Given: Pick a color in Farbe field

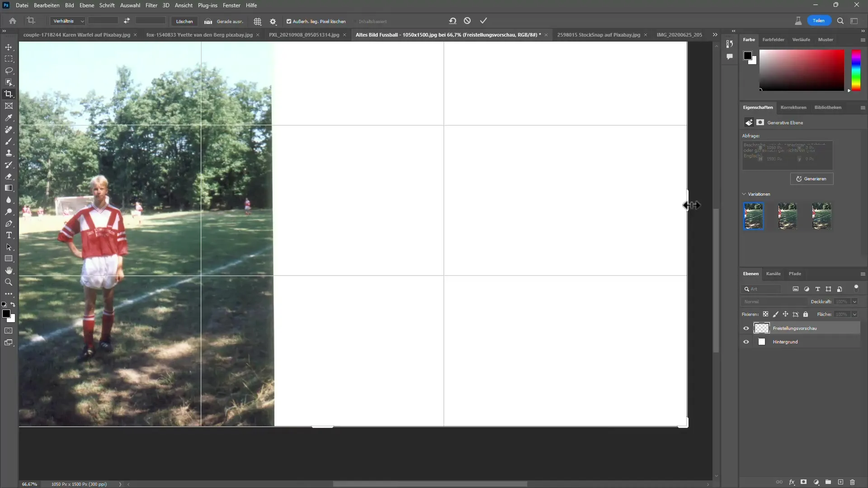Looking at the screenshot, I should tap(802, 70).
